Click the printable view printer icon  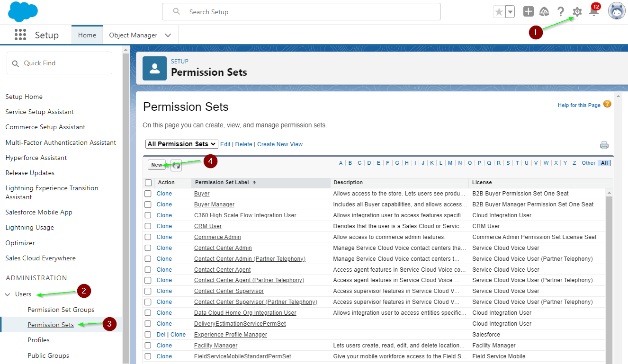pyautogui.click(x=604, y=145)
